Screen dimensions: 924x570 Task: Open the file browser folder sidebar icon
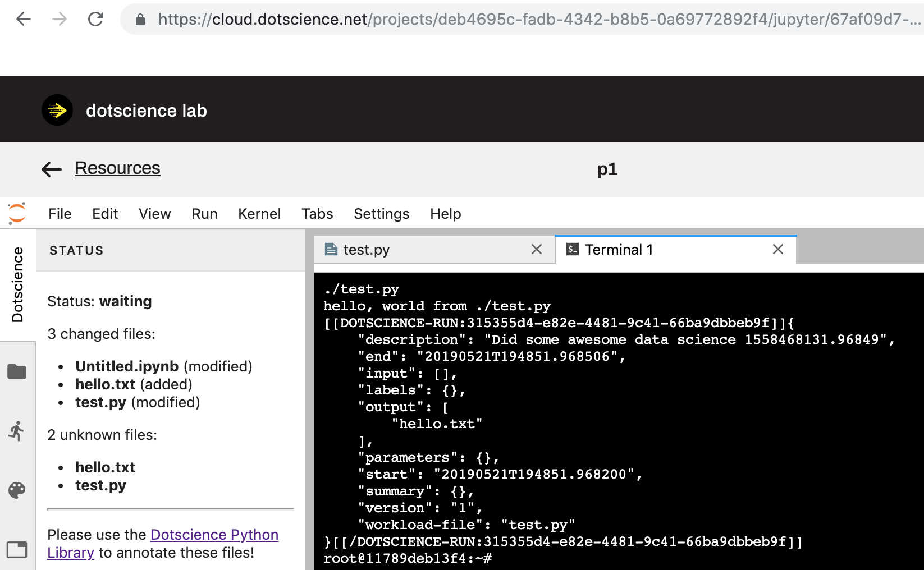coord(17,371)
